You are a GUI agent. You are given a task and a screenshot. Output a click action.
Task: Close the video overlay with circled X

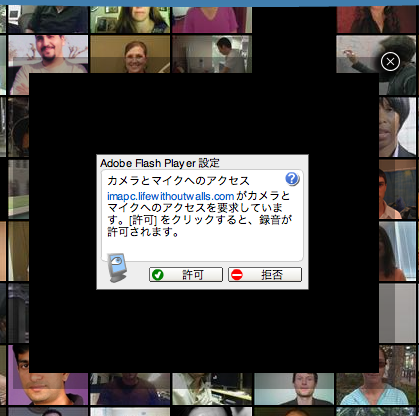pos(390,61)
